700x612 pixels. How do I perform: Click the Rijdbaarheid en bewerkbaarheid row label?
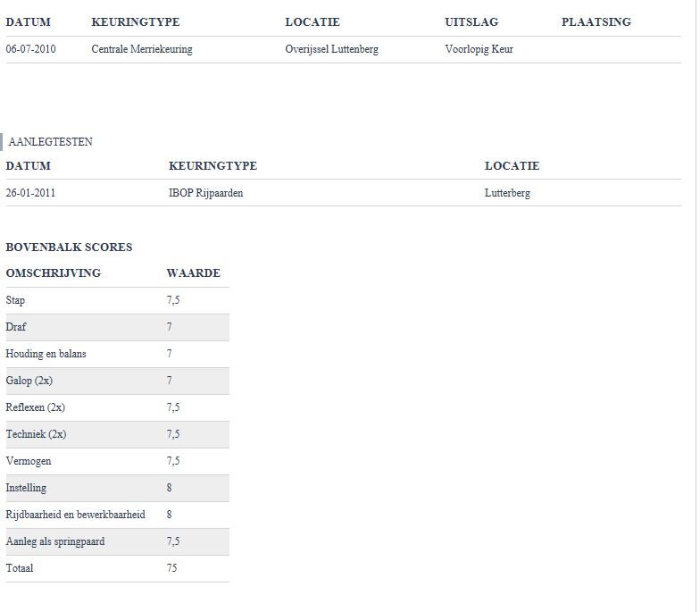(75, 515)
